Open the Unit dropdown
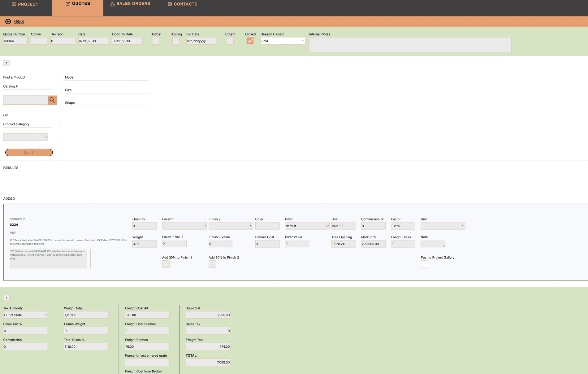Image resolution: width=588 pixels, height=374 pixels. pyautogui.click(x=443, y=226)
